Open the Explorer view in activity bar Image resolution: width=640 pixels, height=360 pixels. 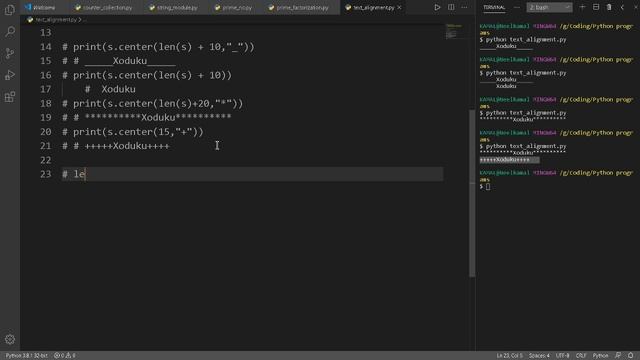coord(10,10)
